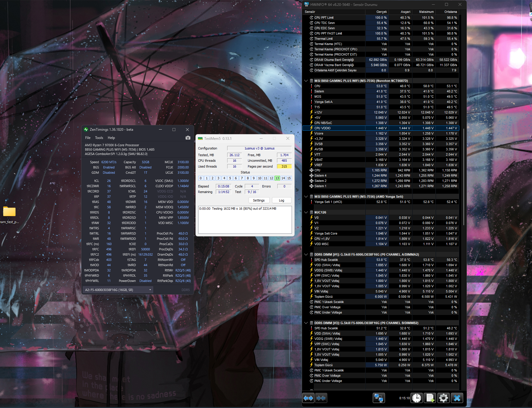Viewport: 532px width, 408px height.
Task: Click the Asgari column header in HWiNFO
Action: coord(400,12)
